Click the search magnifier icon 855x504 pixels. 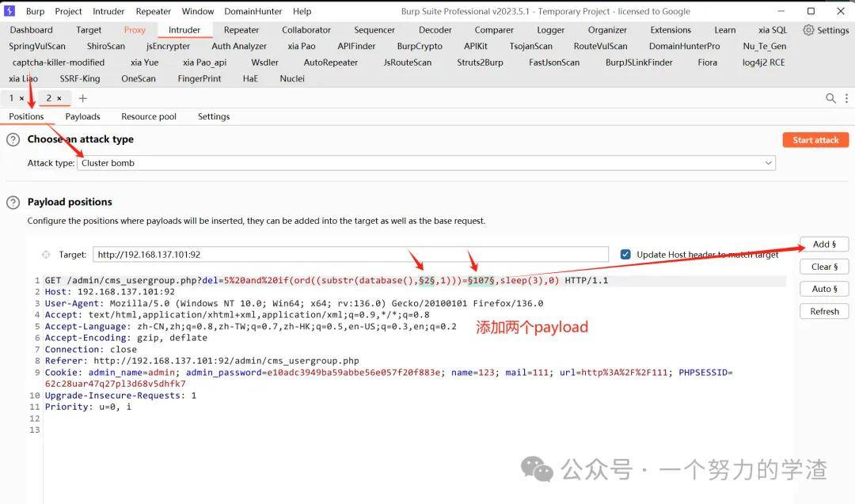click(830, 98)
